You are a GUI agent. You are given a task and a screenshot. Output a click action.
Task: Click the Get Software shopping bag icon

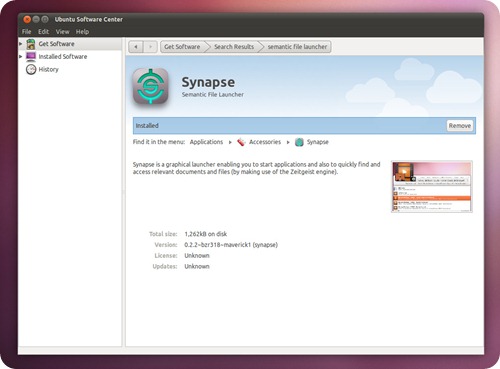click(31, 44)
